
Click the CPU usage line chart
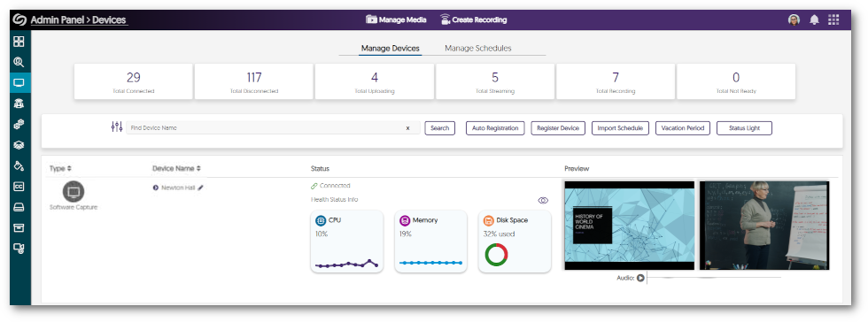point(346,264)
